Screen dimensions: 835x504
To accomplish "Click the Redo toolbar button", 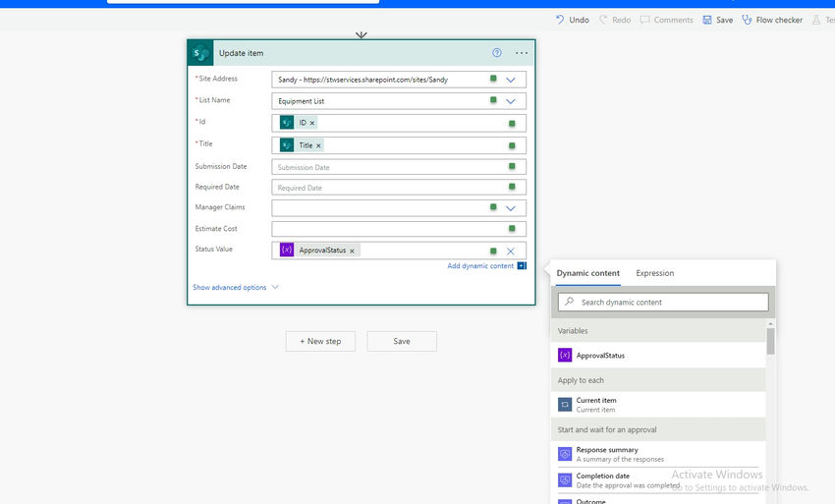I will [x=615, y=20].
